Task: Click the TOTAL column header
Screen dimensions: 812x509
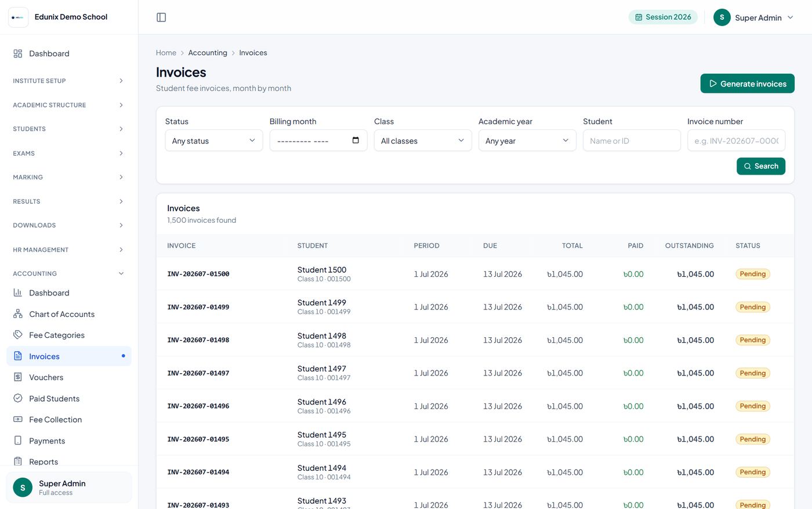Action: [x=572, y=246]
